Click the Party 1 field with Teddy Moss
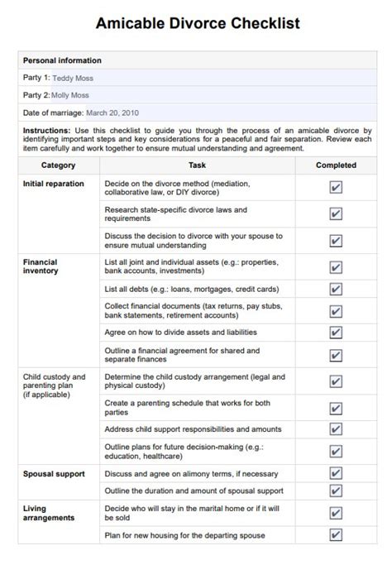Viewport: 392px width, 565px height. click(x=214, y=78)
